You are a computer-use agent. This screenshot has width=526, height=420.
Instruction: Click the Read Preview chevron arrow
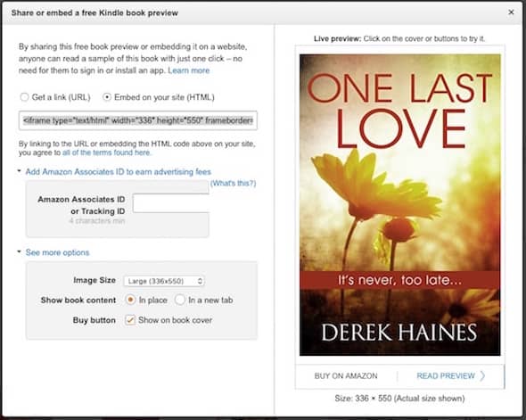[482, 375]
